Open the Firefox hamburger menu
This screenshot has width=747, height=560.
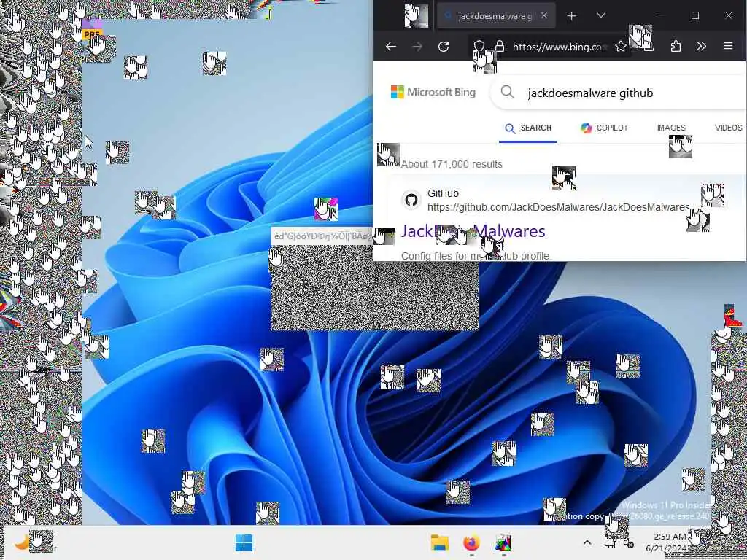click(x=728, y=46)
